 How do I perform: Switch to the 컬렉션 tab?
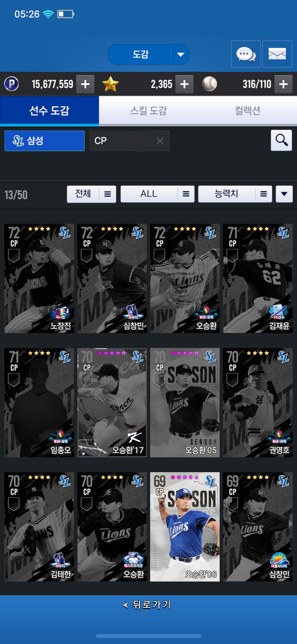coord(247,110)
